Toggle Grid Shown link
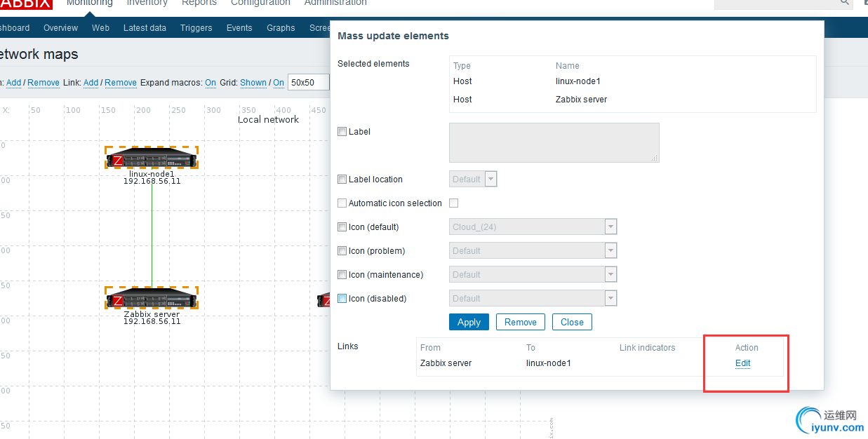This screenshot has height=439, width=868. pyautogui.click(x=253, y=83)
